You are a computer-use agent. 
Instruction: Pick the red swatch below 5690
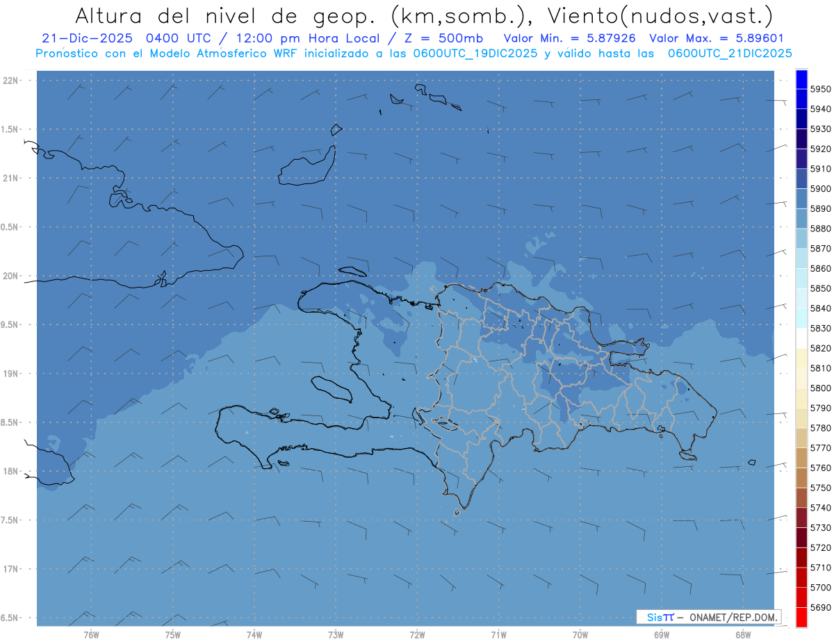801,617
